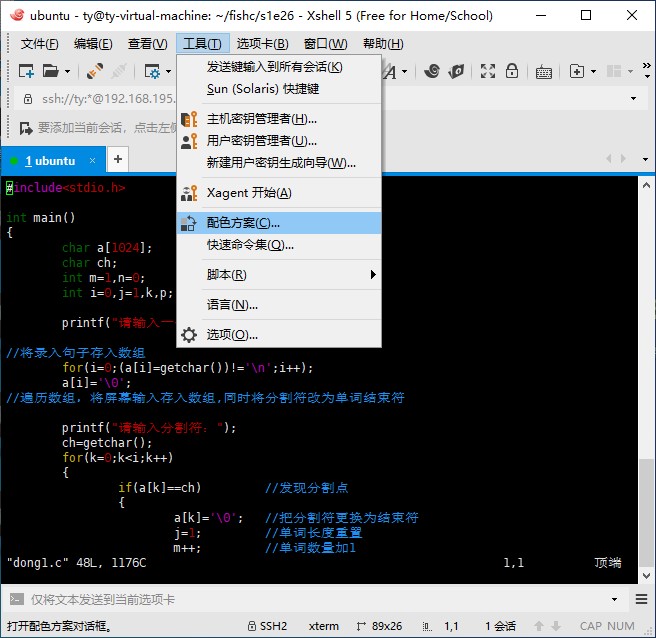Screen dimensions: 656x638
Task: Expand the Open Session folder dropdown arrow
Action: point(67,72)
